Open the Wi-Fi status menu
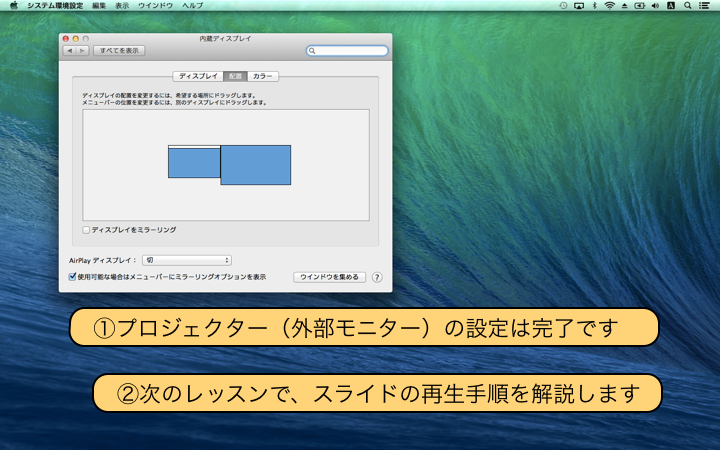The image size is (720, 450). (x=609, y=6)
